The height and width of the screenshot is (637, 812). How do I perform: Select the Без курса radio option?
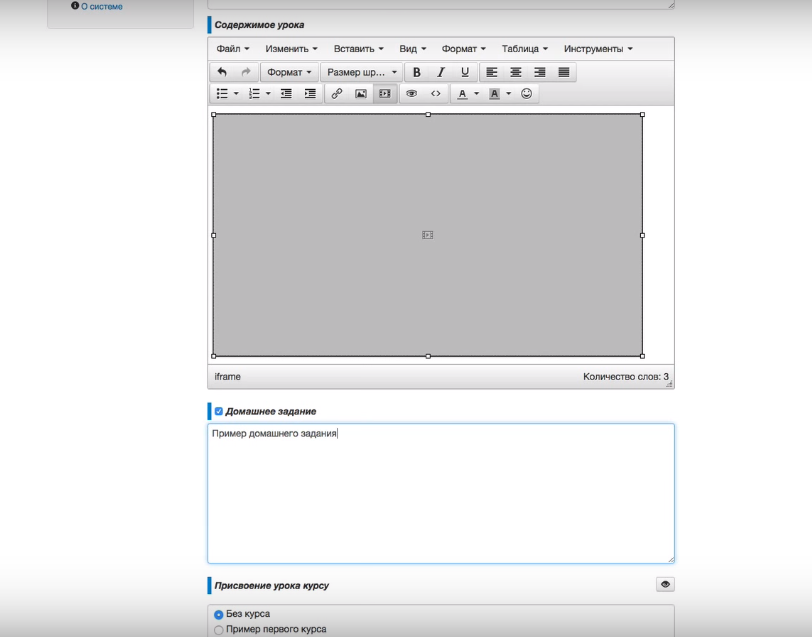(219, 614)
